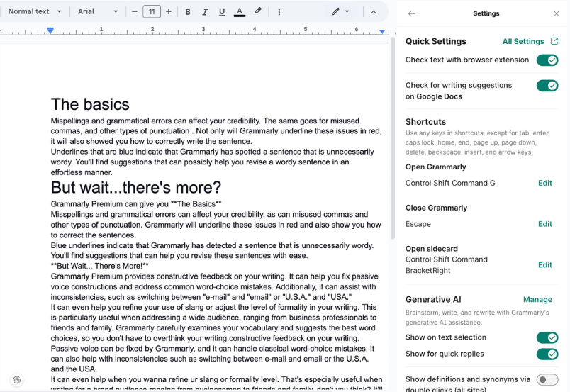Edit the Close Grammarly shortcut
Viewport: 570px width, 392px height.
[545, 224]
